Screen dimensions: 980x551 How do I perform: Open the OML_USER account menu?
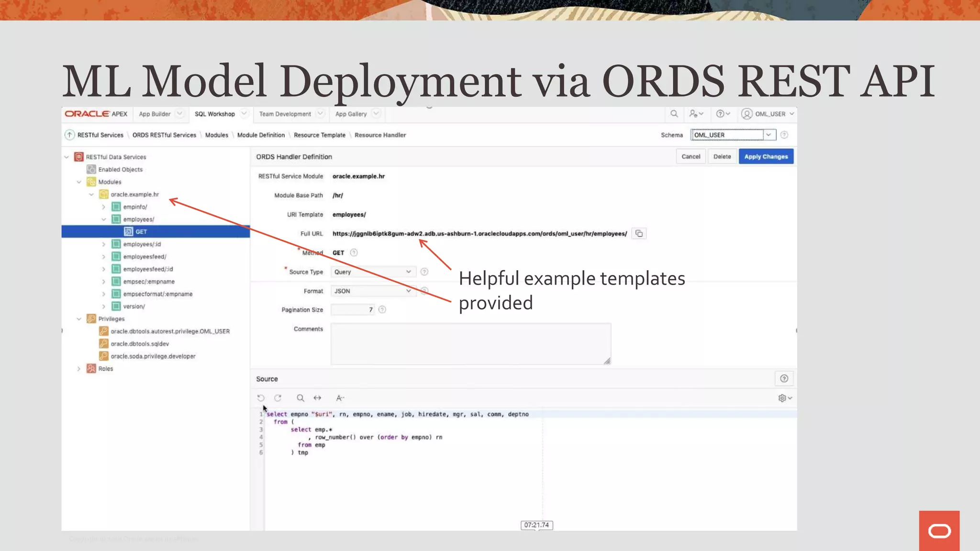pos(768,114)
